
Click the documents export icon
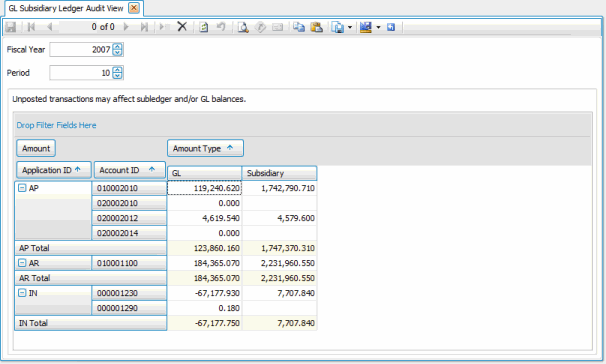tap(338, 27)
